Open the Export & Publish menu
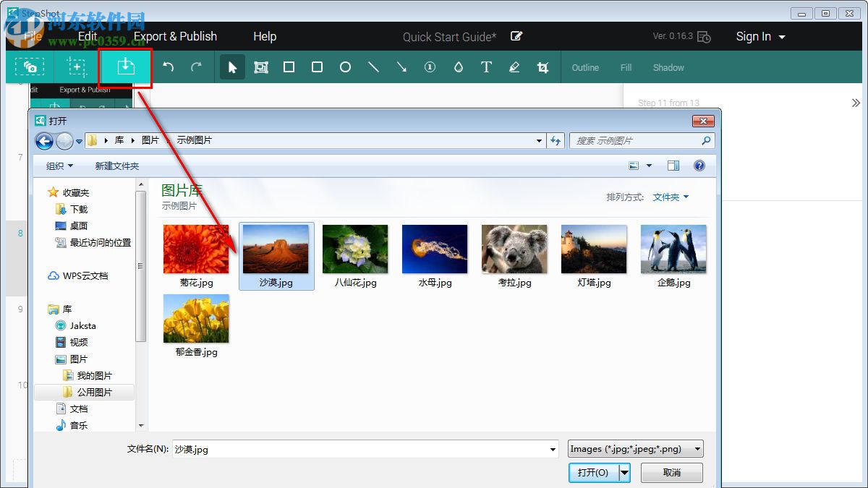 [175, 36]
